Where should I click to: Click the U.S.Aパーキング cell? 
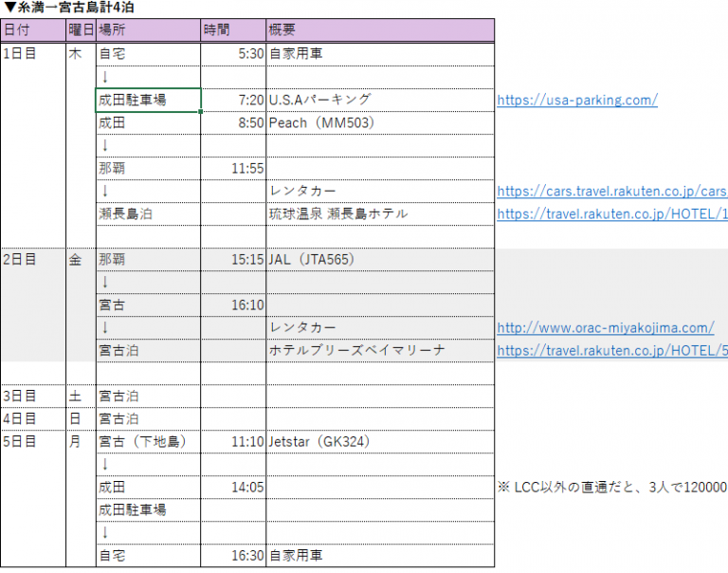(x=379, y=100)
